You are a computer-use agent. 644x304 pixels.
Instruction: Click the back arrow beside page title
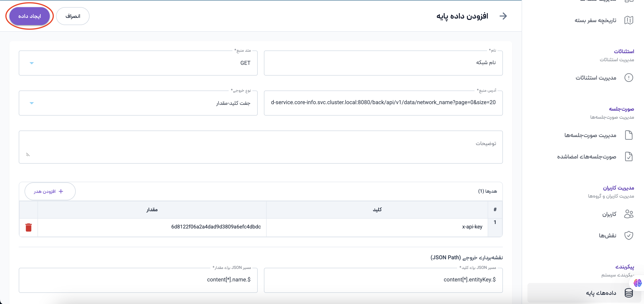[503, 16]
